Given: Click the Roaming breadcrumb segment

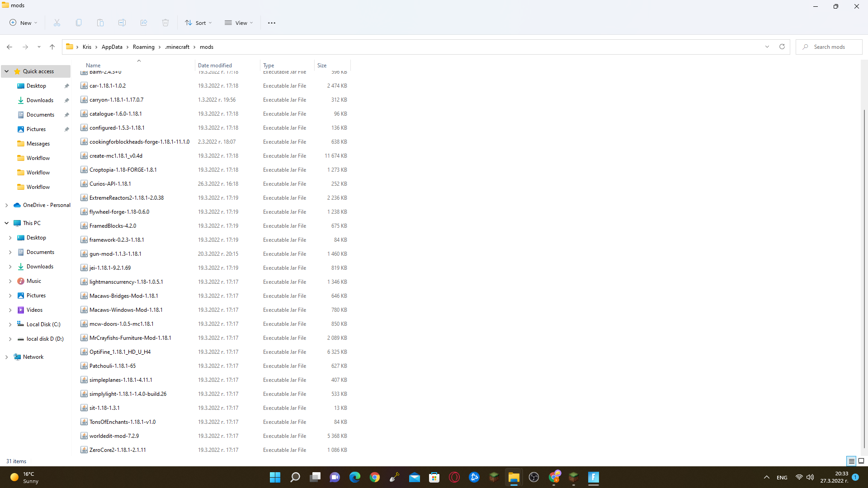Looking at the screenshot, I should (144, 47).
